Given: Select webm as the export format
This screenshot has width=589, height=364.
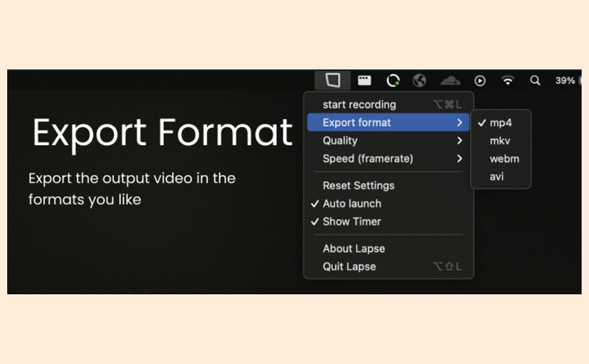Looking at the screenshot, I should pyautogui.click(x=501, y=159).
